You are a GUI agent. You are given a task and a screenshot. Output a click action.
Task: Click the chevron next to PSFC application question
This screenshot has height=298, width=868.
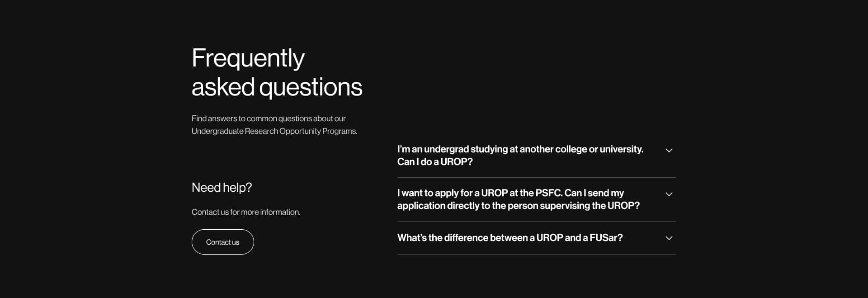point(669,194)
